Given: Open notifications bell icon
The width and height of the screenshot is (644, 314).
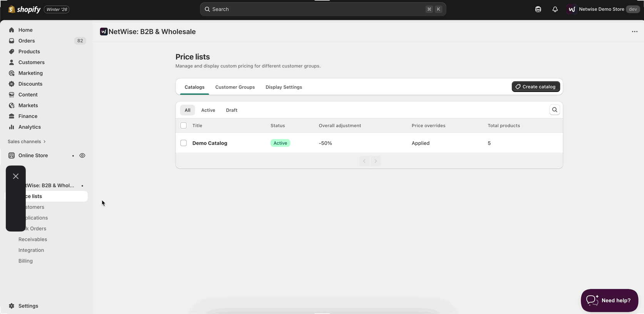Looking at the screenshot, I should click(x=555, y=9).
